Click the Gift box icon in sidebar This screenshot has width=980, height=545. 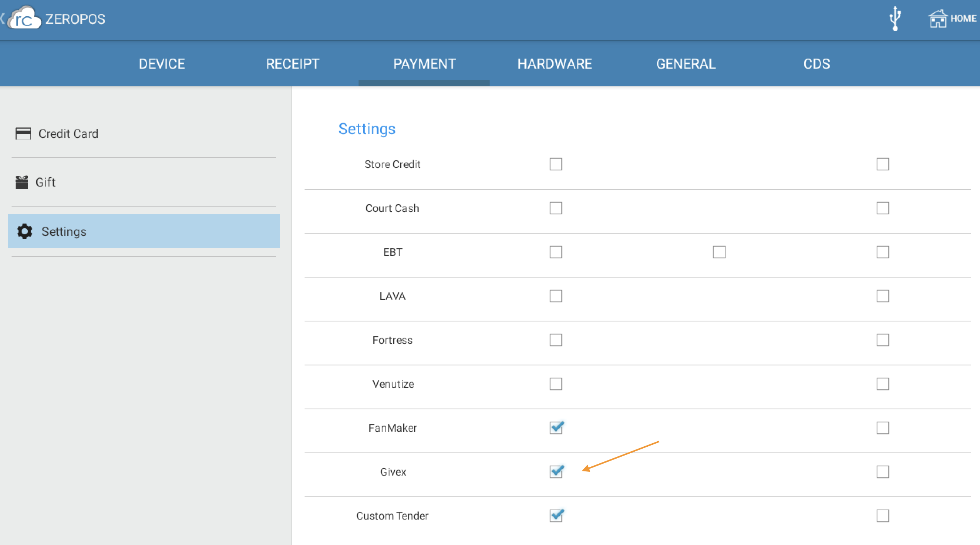tap(22, 182)
